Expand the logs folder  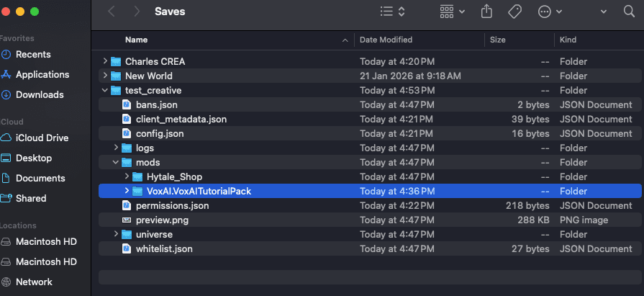tap(116, 148)
